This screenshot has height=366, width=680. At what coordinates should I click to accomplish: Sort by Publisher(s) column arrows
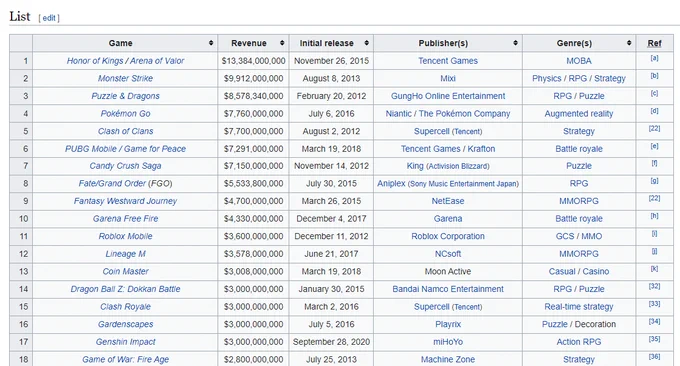click(x=515, y=43)
